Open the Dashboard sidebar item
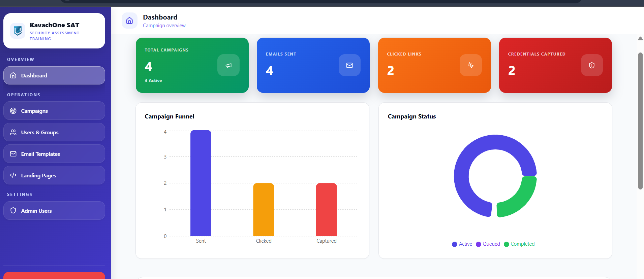Image resolution: width=644 pixels, height=279 pixels. click(54, 75)
